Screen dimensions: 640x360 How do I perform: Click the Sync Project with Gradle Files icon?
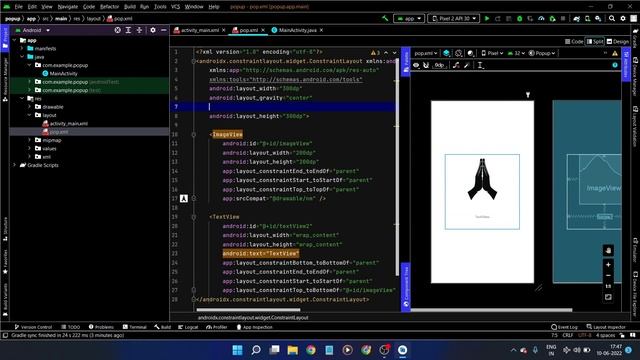point(577,18)
